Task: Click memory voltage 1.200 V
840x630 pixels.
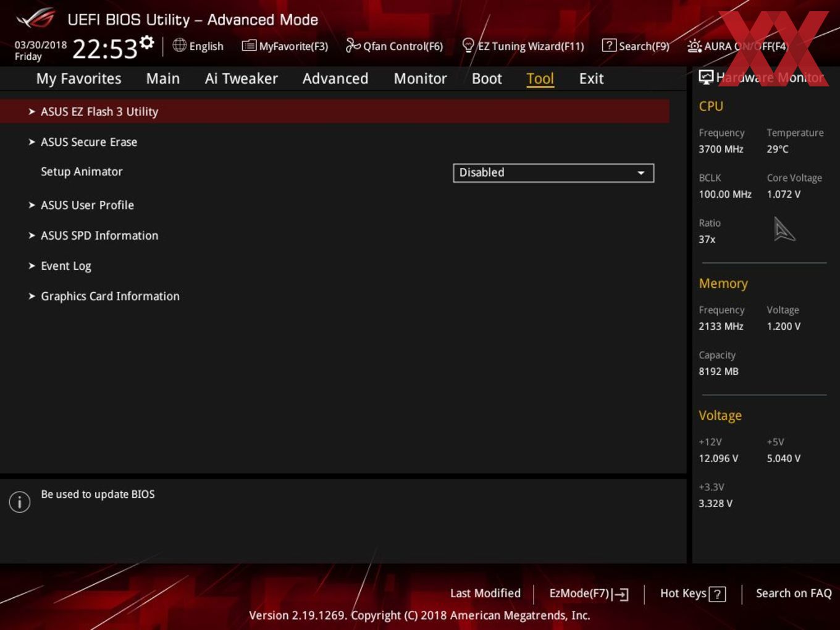Action: coord(784,327)
